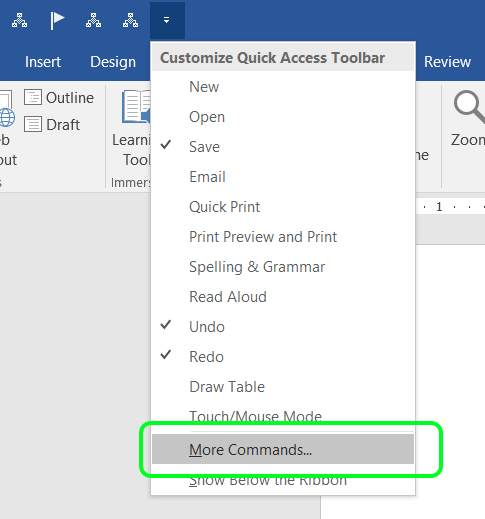Click the Web Layout globe icon
485x519 pixels.
tap(7, 117)
